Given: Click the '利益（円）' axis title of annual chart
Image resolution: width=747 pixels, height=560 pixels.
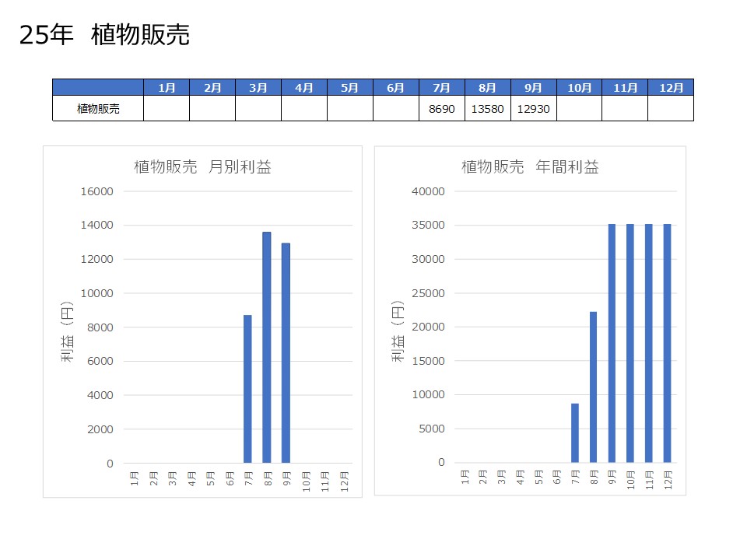Looking at the screenshot, I should click(x=397, y=332).
